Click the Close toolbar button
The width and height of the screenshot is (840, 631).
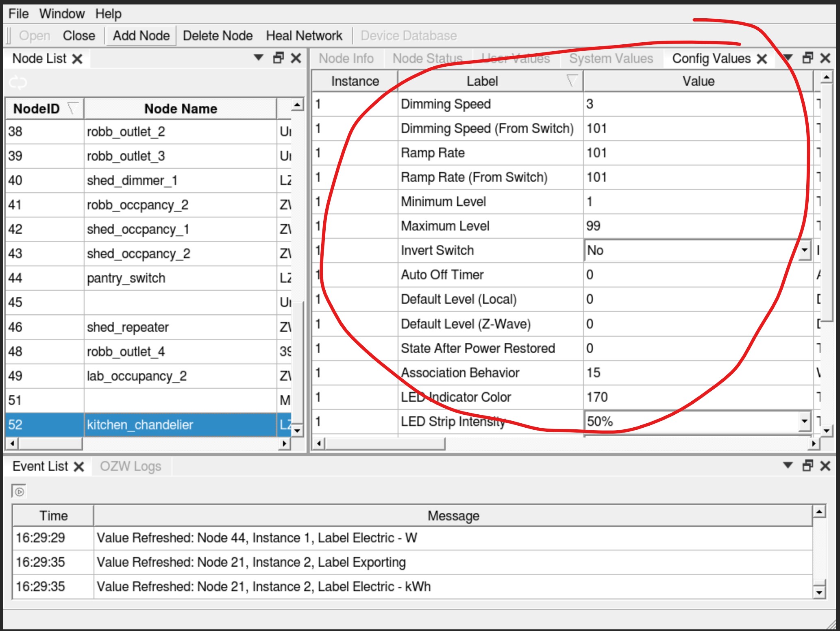(x=79, y=36)
